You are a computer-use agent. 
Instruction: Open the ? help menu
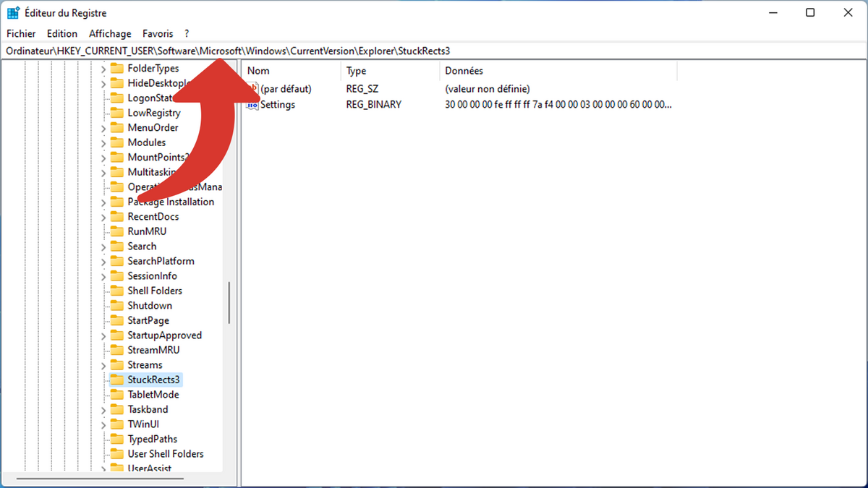pos(187,33)
